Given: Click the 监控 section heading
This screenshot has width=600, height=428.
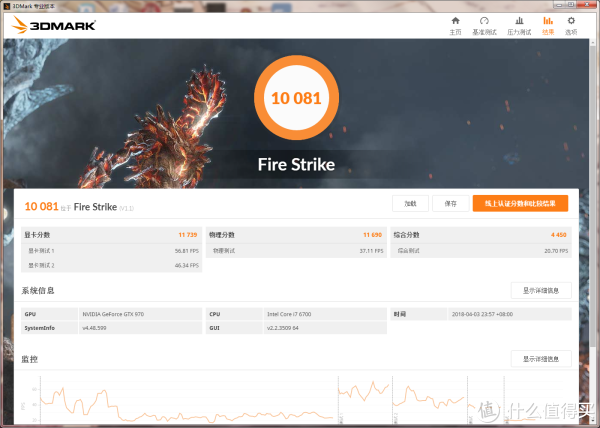Looking at the screenshot, I should 29,359.
